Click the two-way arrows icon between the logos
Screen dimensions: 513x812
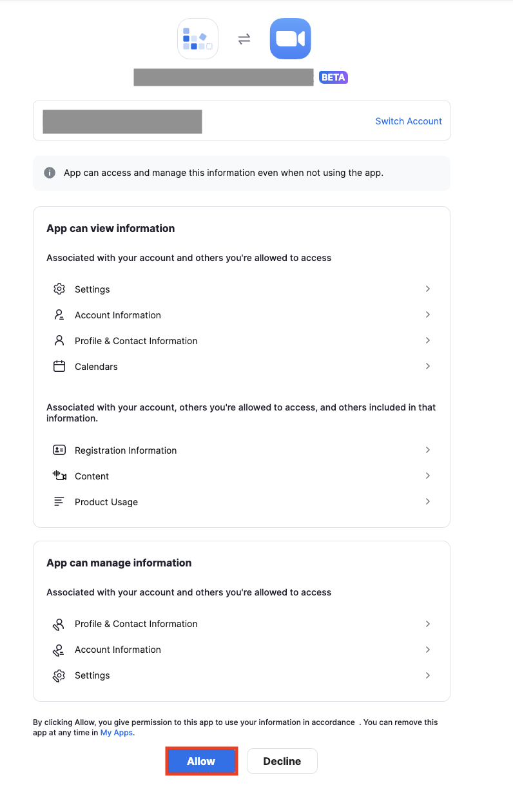pyautogui.click(x=244, y=39)
